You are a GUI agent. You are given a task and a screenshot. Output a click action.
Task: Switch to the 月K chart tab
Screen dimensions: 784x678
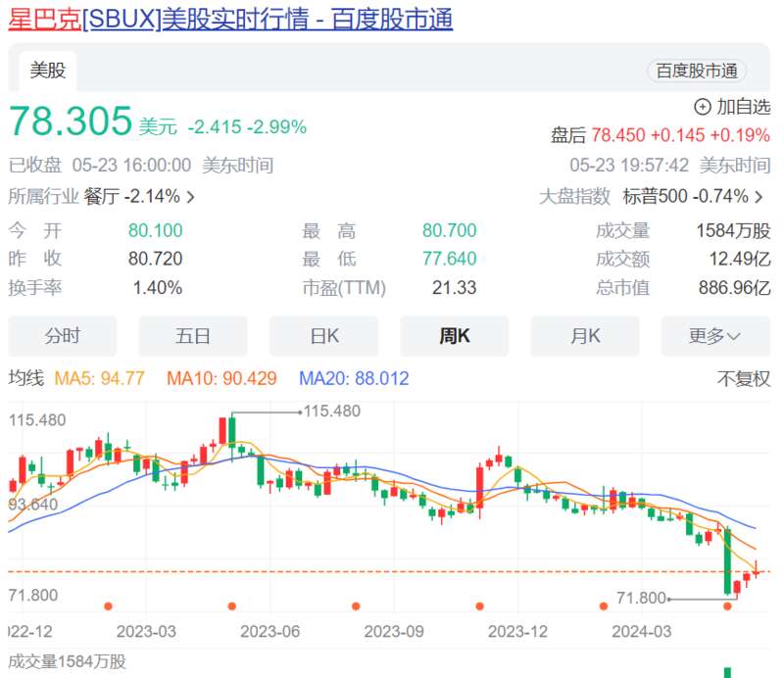point(585,336)
